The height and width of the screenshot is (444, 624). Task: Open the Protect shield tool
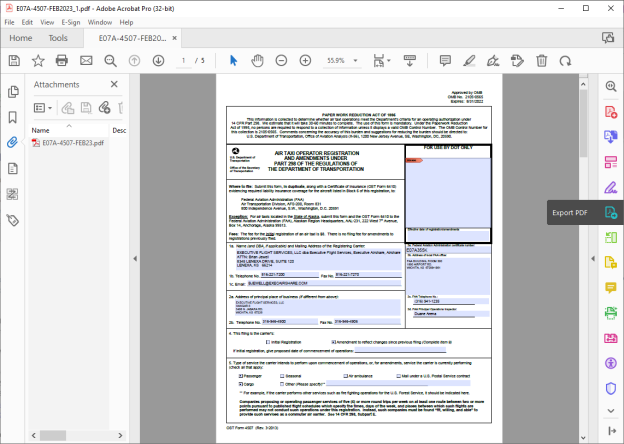coord(611,388)
